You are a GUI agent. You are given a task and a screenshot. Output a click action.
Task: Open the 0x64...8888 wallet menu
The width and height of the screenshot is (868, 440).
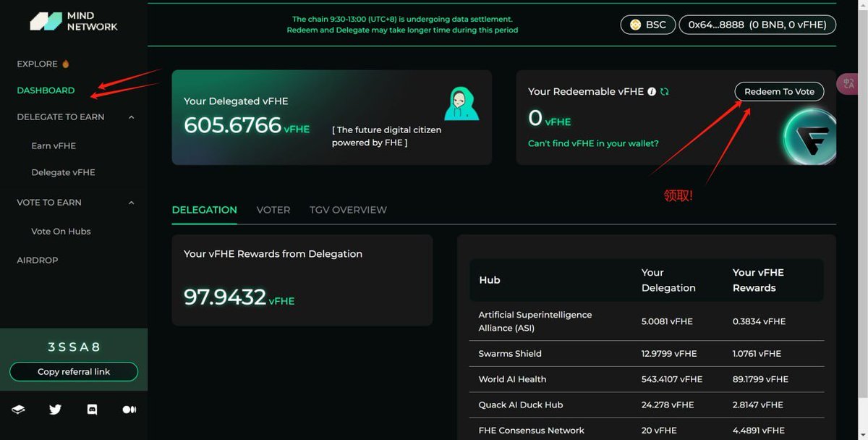click(757, 25)
